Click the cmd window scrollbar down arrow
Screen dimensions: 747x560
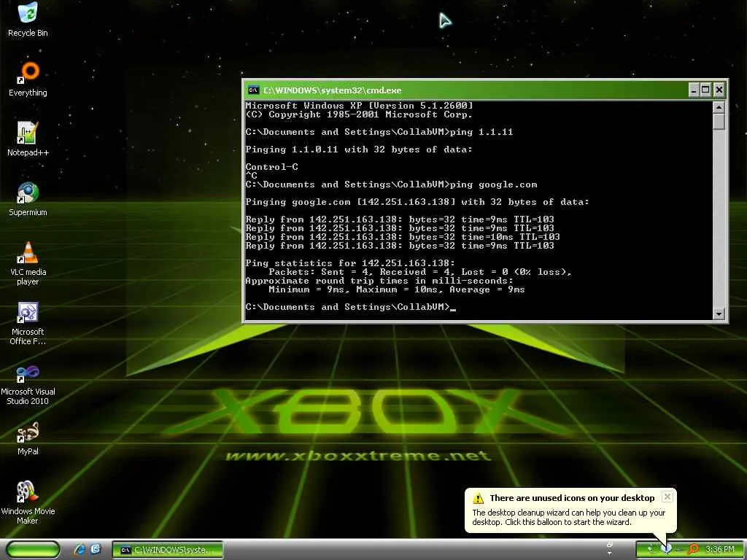[x=719, y=314]
